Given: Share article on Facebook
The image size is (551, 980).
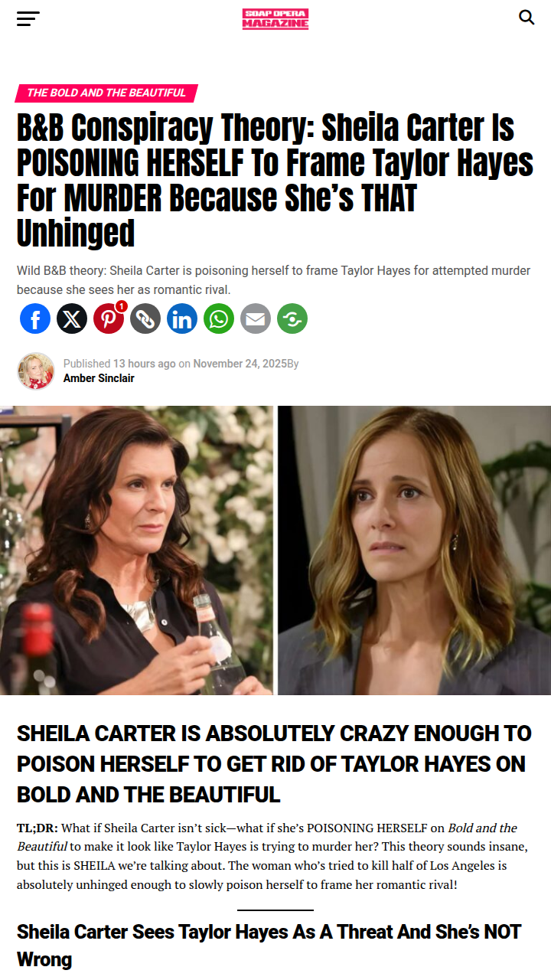Looking at the screenshot, I should [35, 318].
